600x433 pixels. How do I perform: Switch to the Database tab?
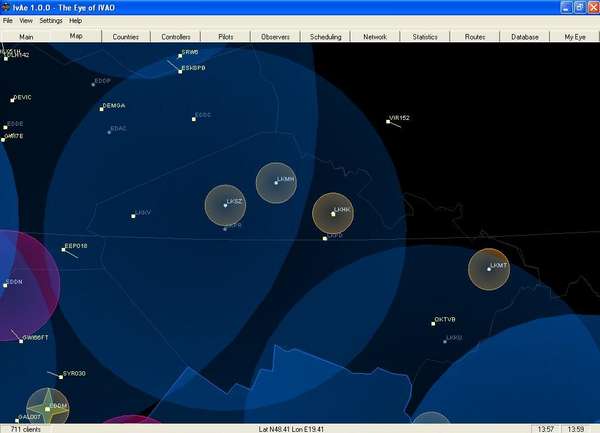(525, 37)
